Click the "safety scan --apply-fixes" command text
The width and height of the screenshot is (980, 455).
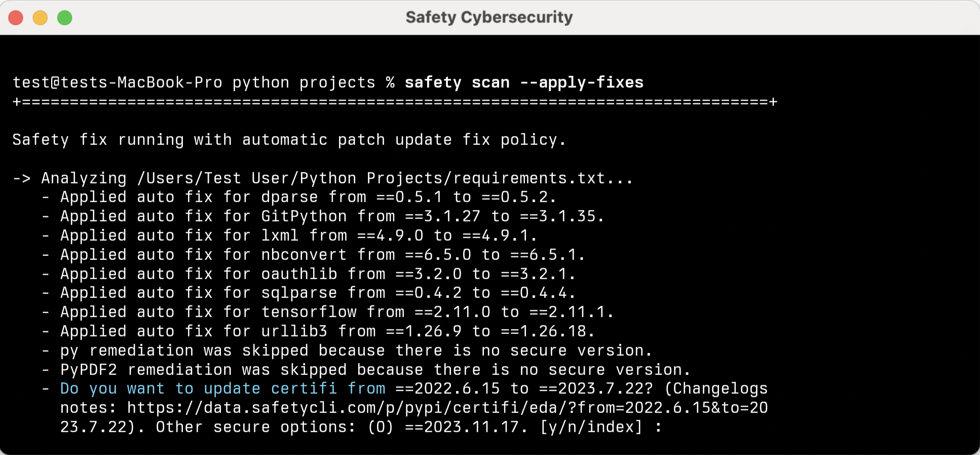(523, 83)
